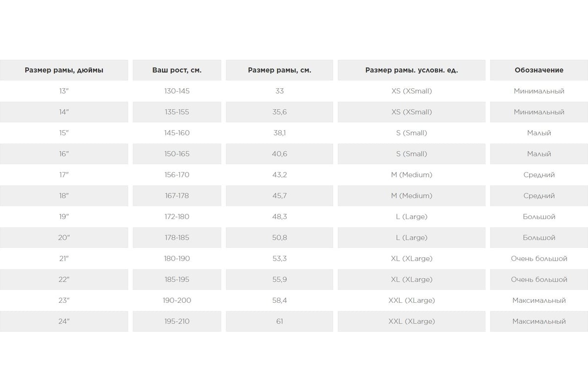Select the 19″ frame size cell
Screen dimensions: 588x392
pyautogui.click(x=64, y=217)
